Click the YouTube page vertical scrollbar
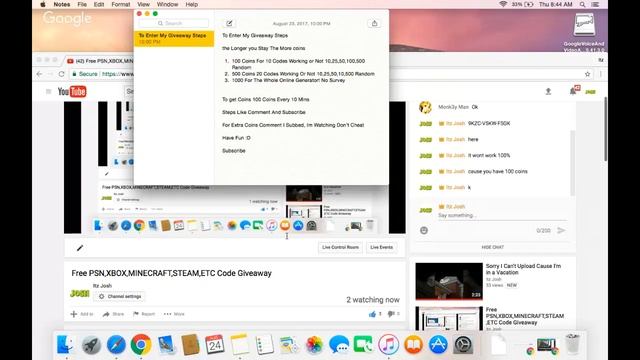640x360 pixels. tap(605, 129)
